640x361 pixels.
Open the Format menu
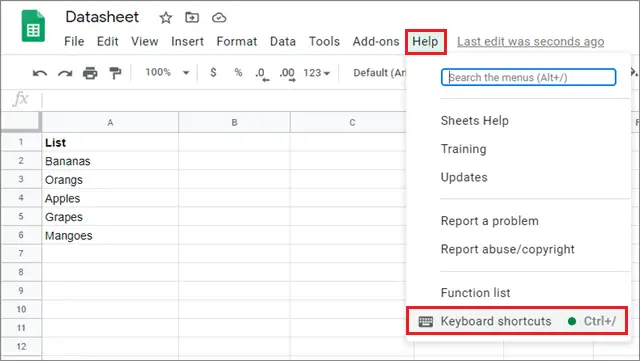tap(237, 41)
